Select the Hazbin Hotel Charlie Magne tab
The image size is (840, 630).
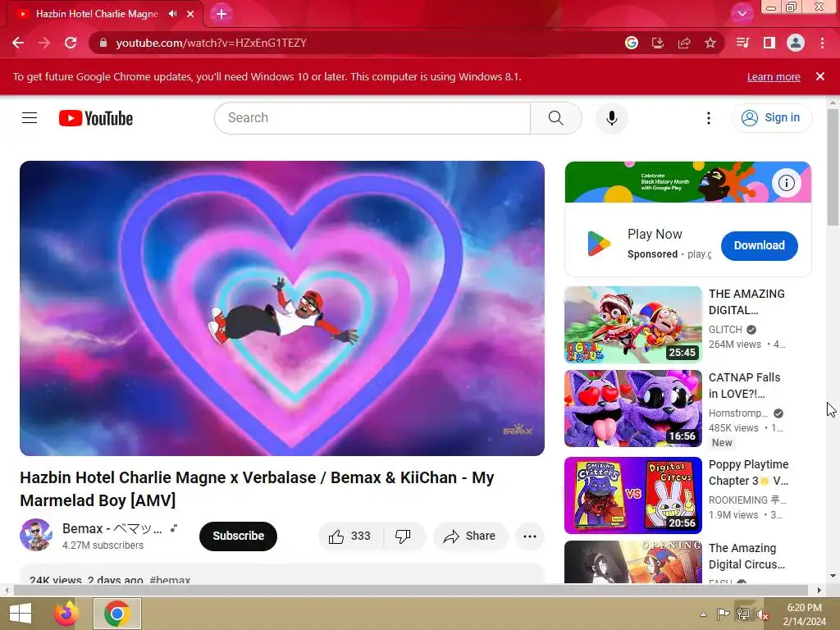coord(97,14)
